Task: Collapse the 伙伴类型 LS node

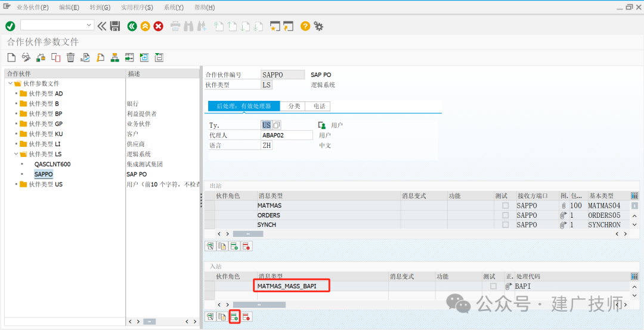Action: [x=16, y=154]
